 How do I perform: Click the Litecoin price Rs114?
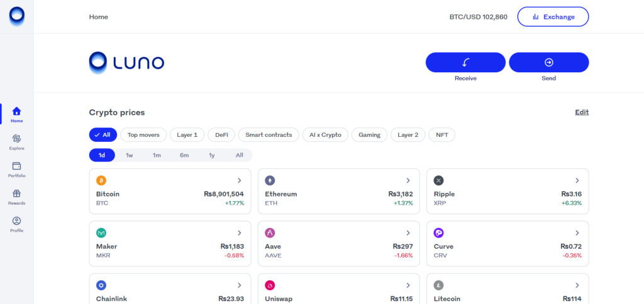572,299
